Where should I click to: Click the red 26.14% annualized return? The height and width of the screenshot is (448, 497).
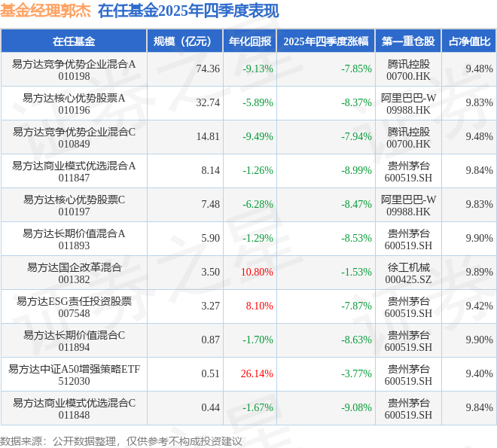coord(257,374)
